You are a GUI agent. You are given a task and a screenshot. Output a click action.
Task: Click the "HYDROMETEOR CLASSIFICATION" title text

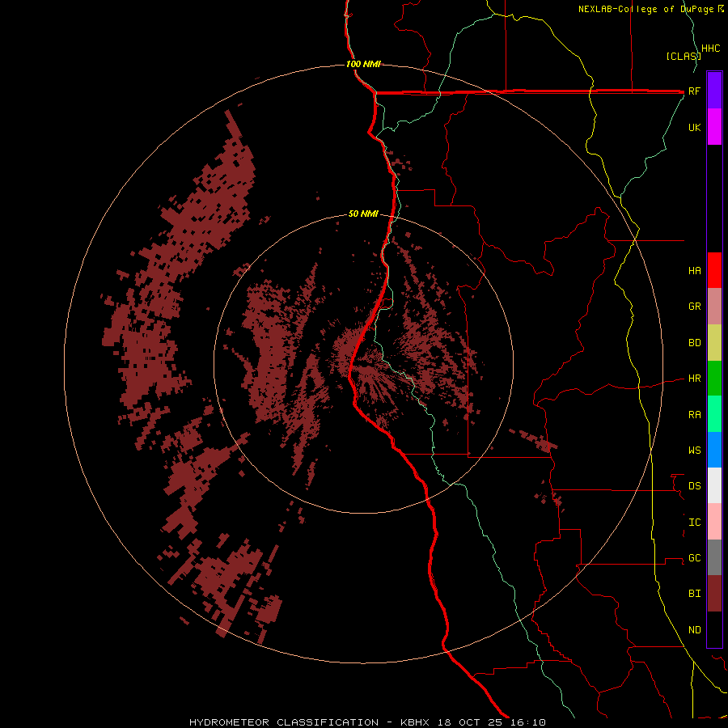point(284,722)
